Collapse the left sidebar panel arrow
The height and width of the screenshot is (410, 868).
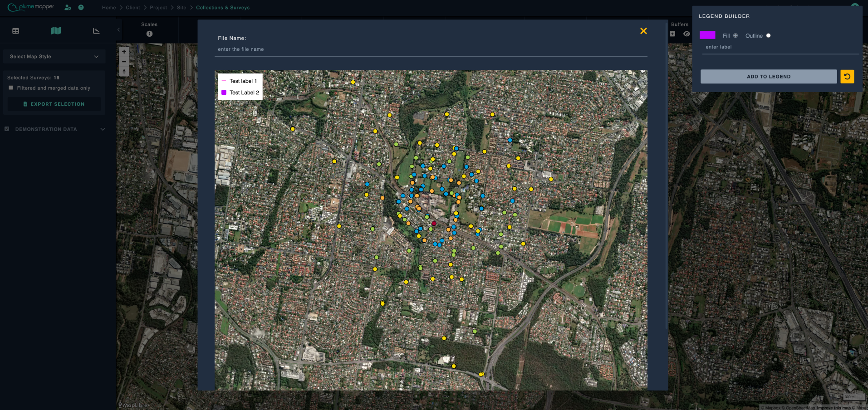[118, 30]
